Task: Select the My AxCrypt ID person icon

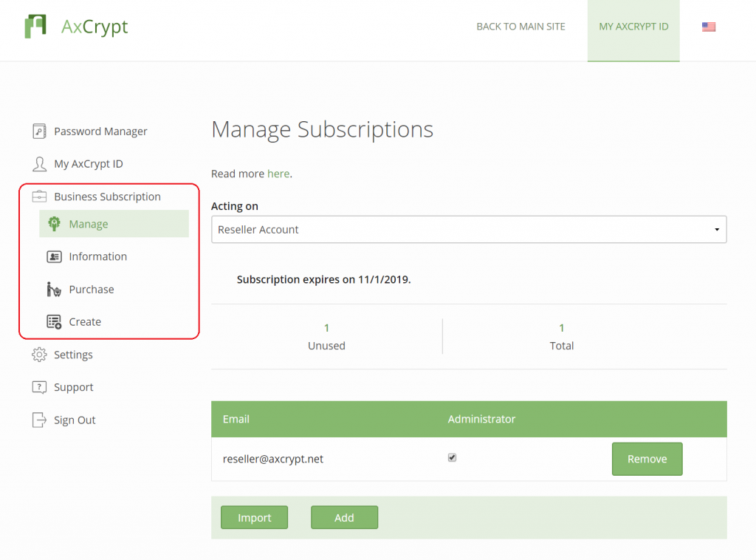Action: point(38,164)
